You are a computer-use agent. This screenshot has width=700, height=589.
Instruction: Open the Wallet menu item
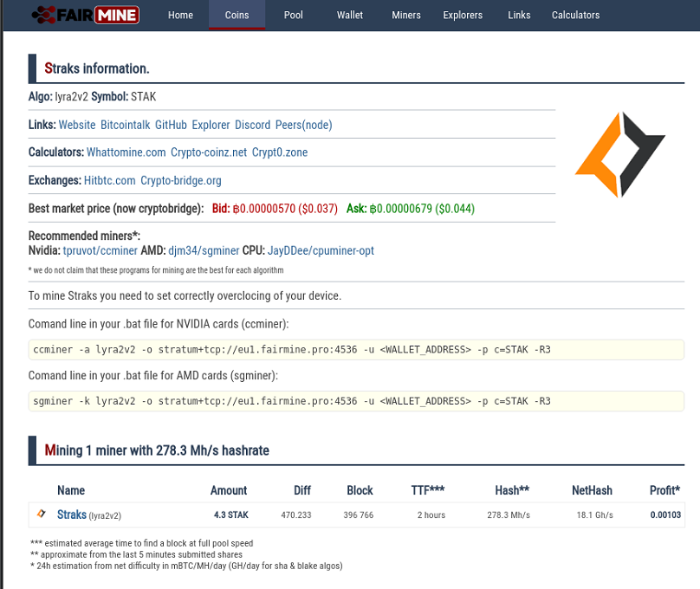coord(349,16)
